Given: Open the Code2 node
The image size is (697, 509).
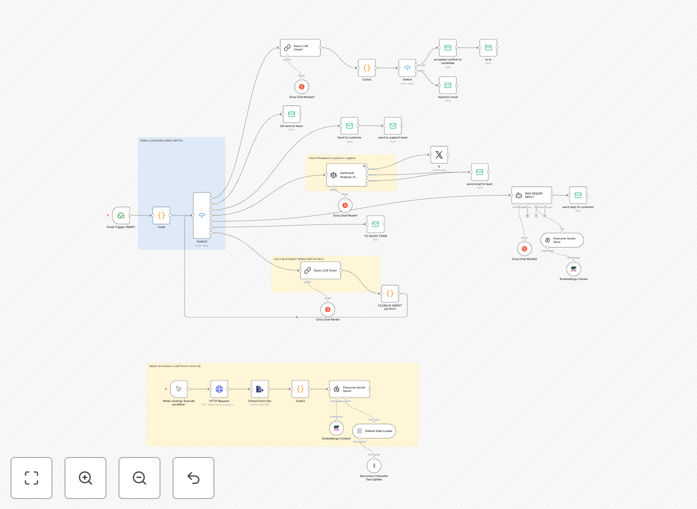Looking at the screenshot, I should 367,68.
